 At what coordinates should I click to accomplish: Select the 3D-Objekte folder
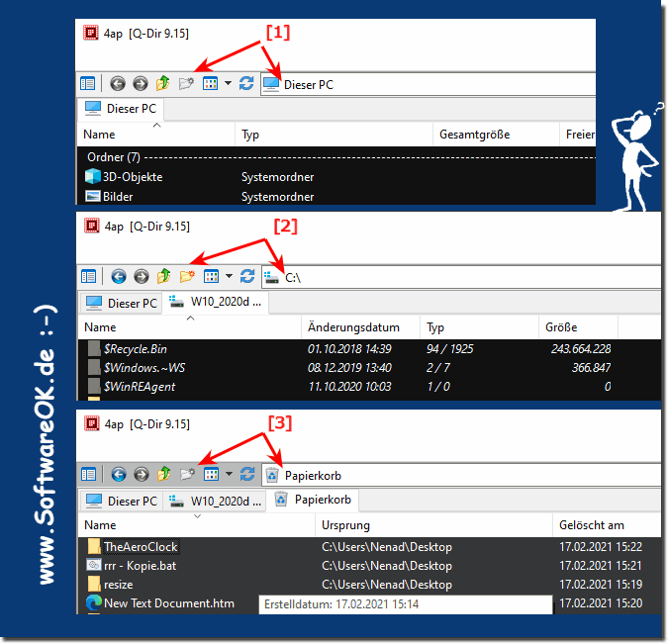(124, 176)
